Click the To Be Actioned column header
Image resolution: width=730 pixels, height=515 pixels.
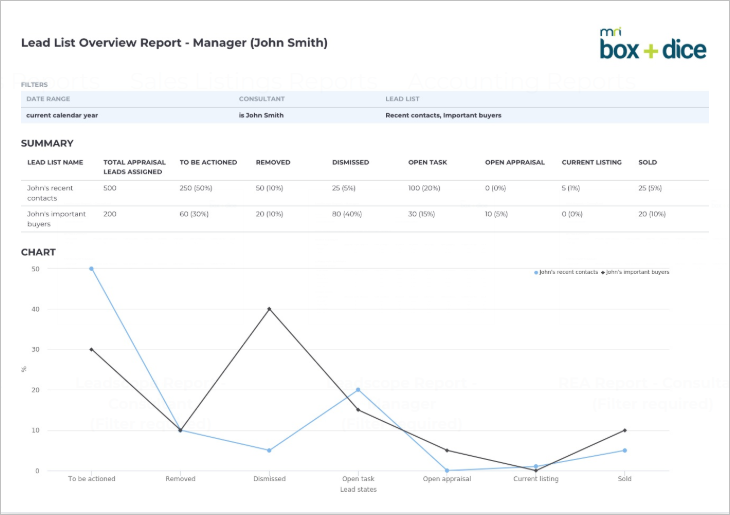pos(208,163)
